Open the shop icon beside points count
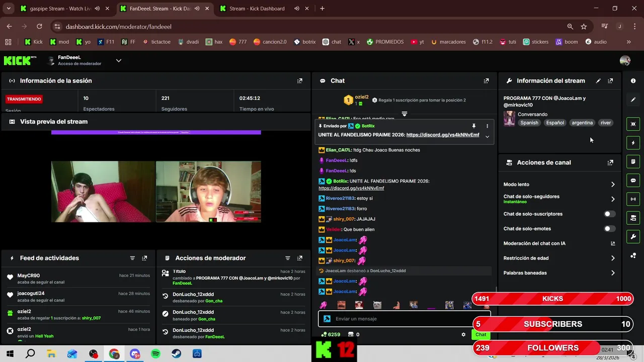This screenshot has width=644, height=362. (x=351, y=334)
